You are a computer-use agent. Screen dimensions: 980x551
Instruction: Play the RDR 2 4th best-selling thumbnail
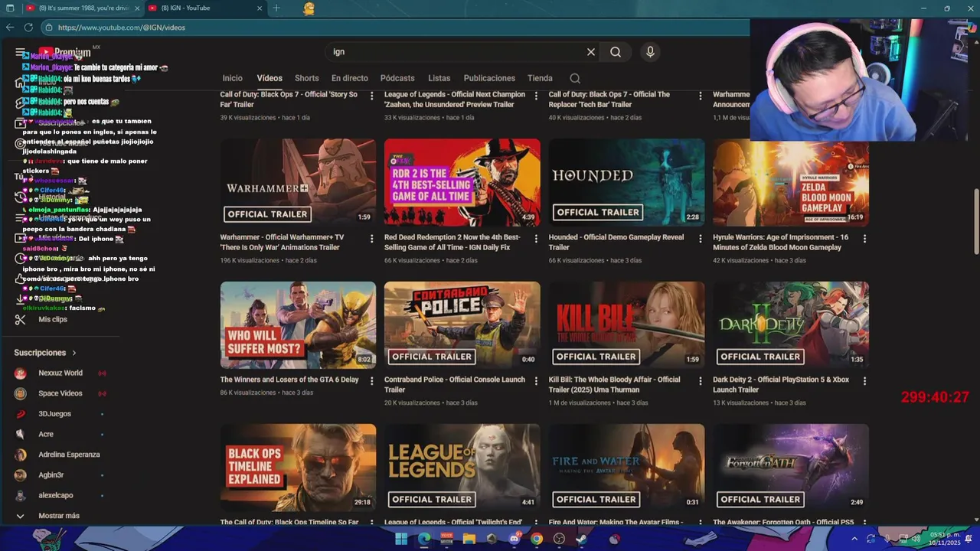pos(462,182)
